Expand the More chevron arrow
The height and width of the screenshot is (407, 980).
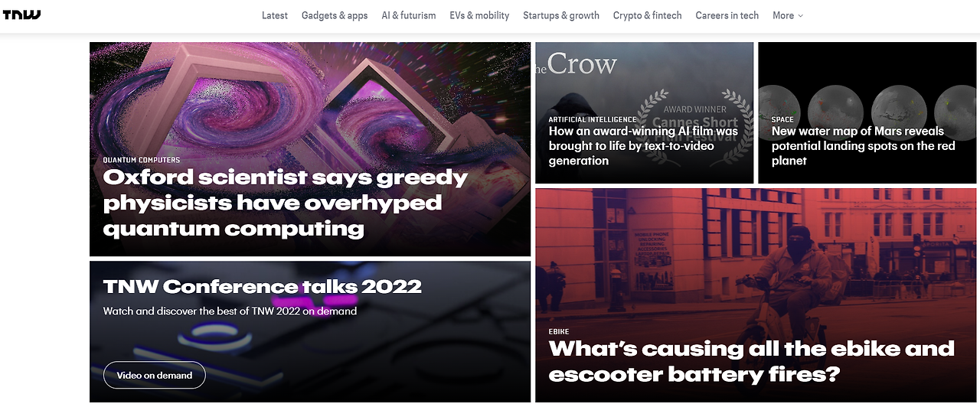coord(801,15)
